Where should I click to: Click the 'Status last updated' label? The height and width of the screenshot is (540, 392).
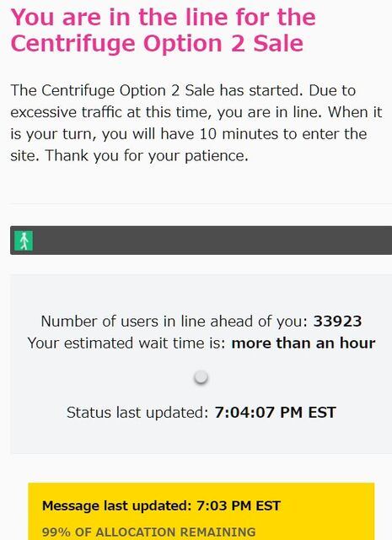pyautogui.click(x=137, y=413)
